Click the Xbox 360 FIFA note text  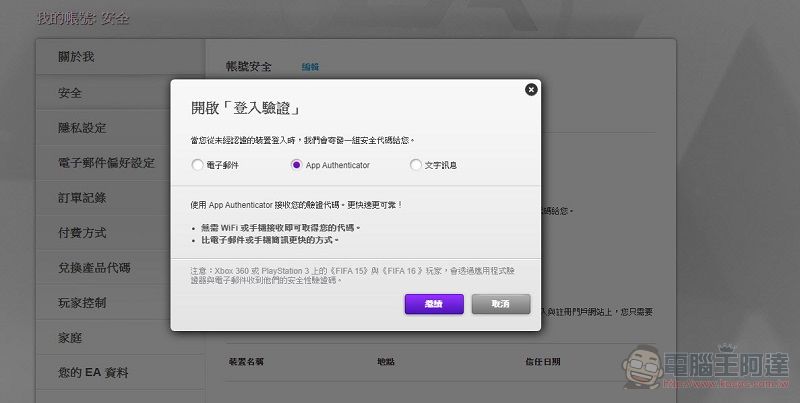[353, 275]
